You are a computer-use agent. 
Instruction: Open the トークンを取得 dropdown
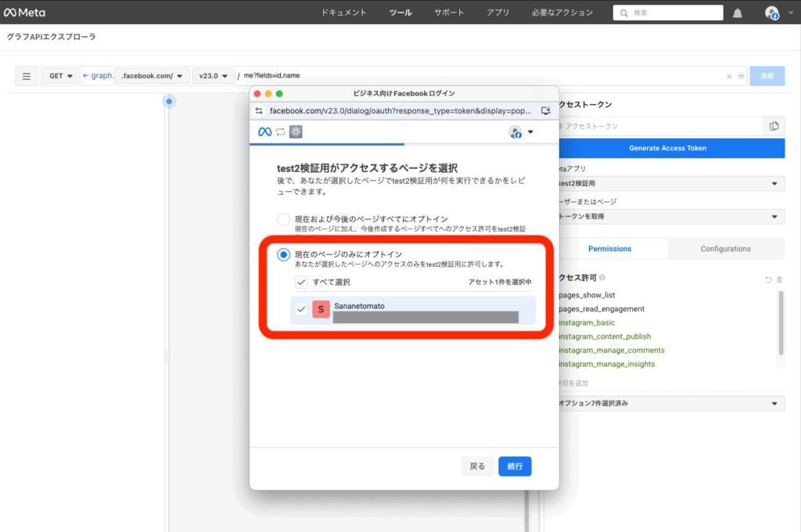[672, 217]
